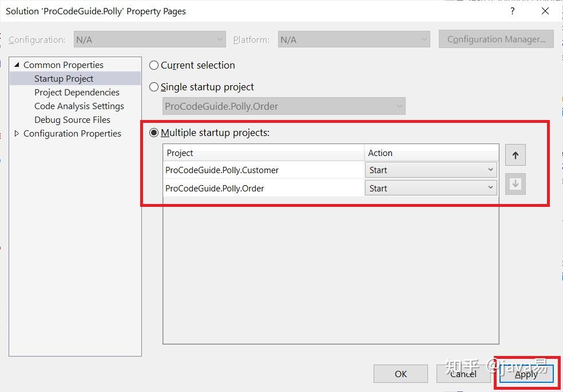Open Action dropdown for ProCodeGuide.Polly.Customer
Screen dimensions: 563x392
[x=431, y=170]
